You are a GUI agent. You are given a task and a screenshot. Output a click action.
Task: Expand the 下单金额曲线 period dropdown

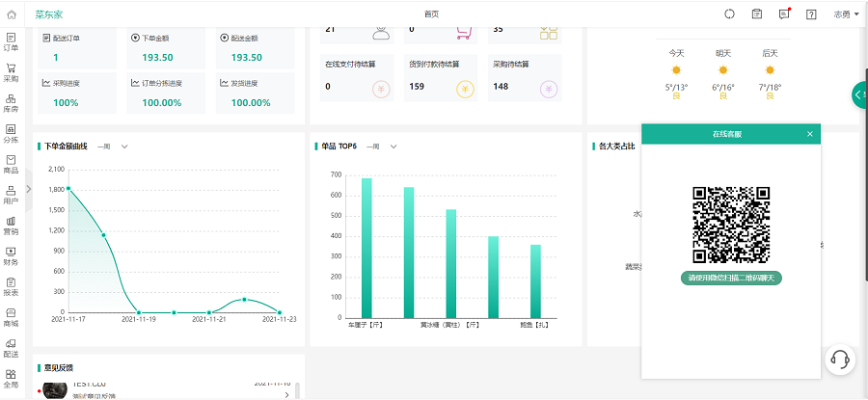[124, 147]
